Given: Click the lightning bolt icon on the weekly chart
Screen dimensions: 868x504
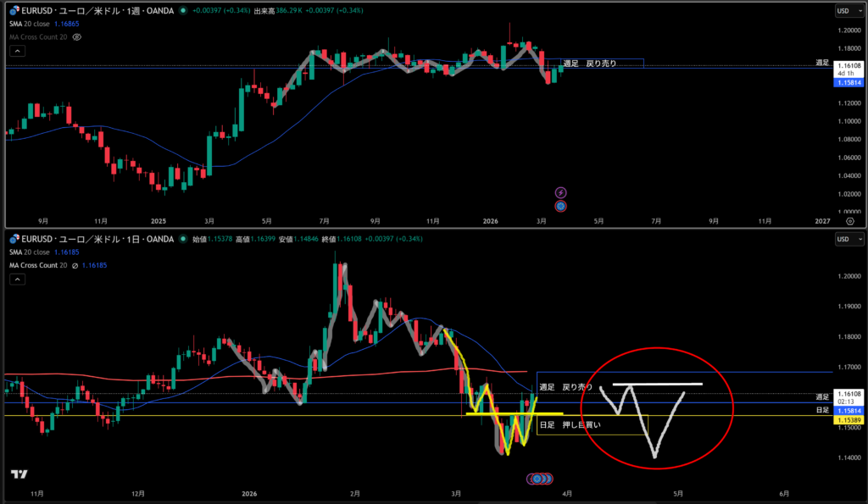Looking at the screenshot, I should tap(559, 193).
